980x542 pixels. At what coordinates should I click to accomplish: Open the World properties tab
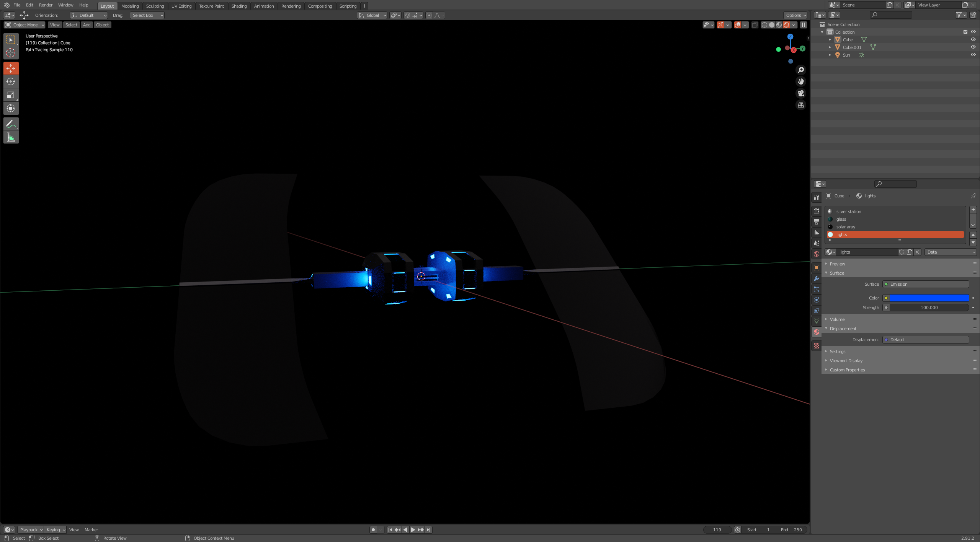point(816,254)
